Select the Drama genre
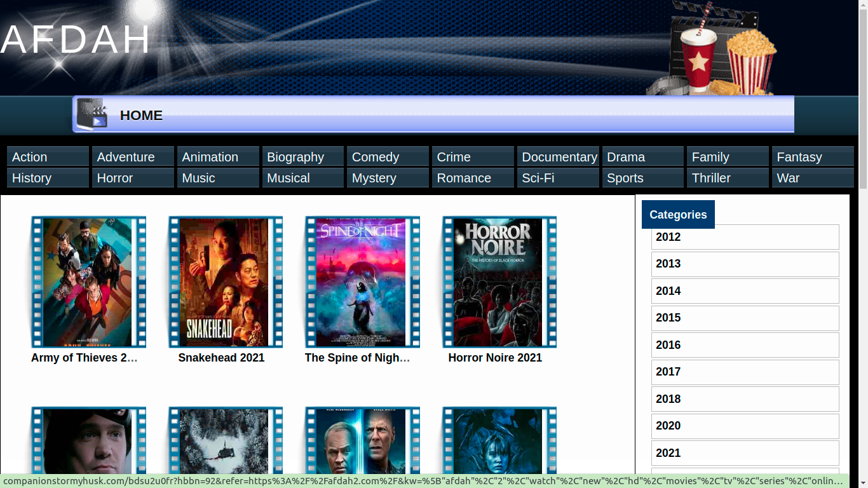The width and height of the screenshot is (868, 488). point(643,156)
